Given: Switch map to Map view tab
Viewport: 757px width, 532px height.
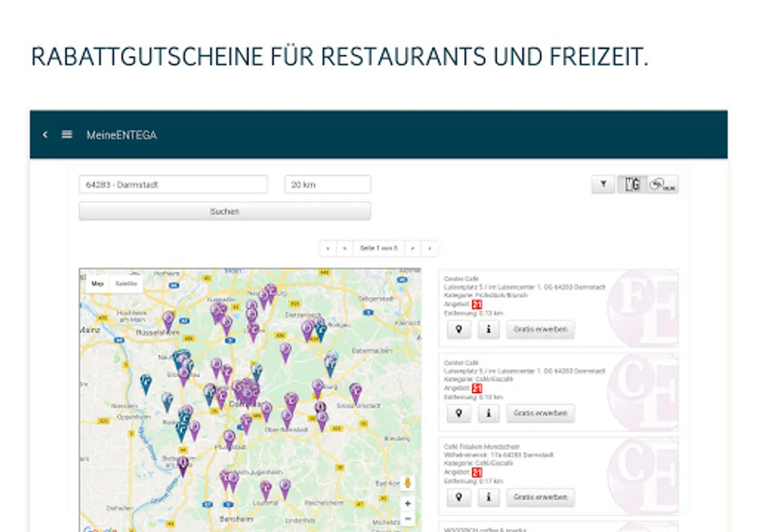Looking at the screenshot, I should (98, 284).
